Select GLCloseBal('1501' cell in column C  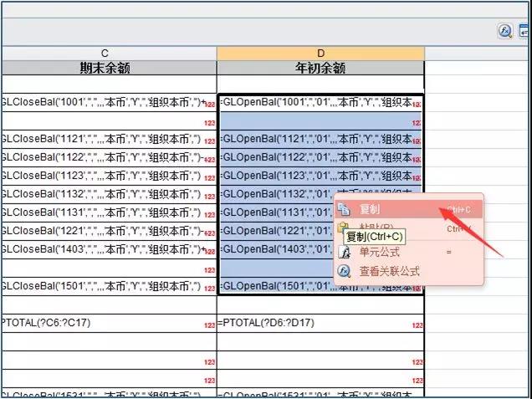click(x=110, y=286)
